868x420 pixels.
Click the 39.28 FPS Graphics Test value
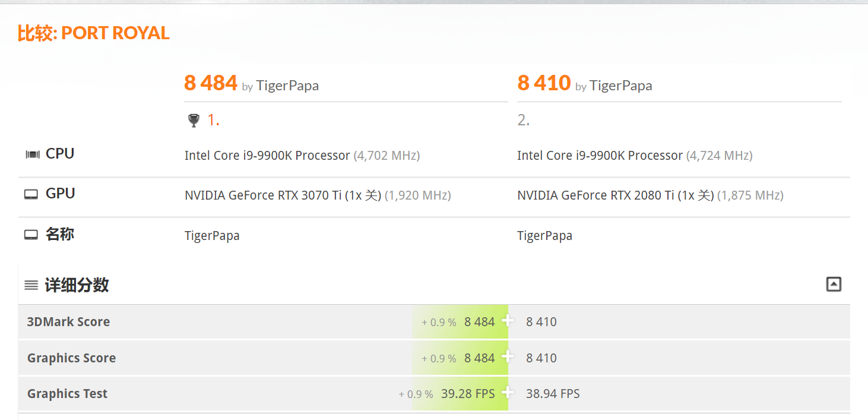[x=468, y=393]
